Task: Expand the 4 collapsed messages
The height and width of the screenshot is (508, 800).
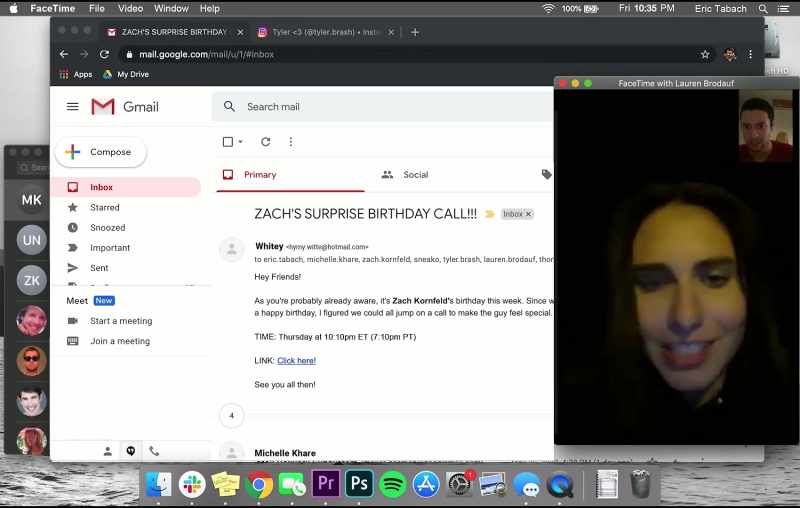Action: point(232,416)
